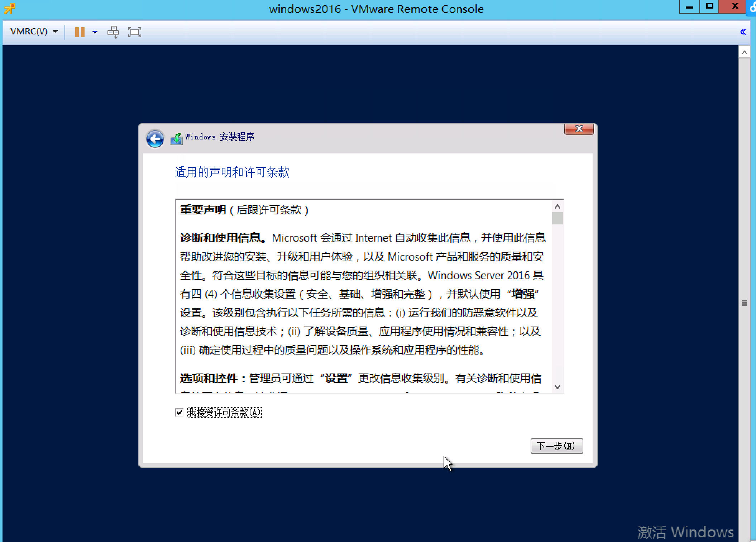Click the heading 适用的声明和许可条款
The height and width of the screenshot is (542, 756).
pos(232,172)
